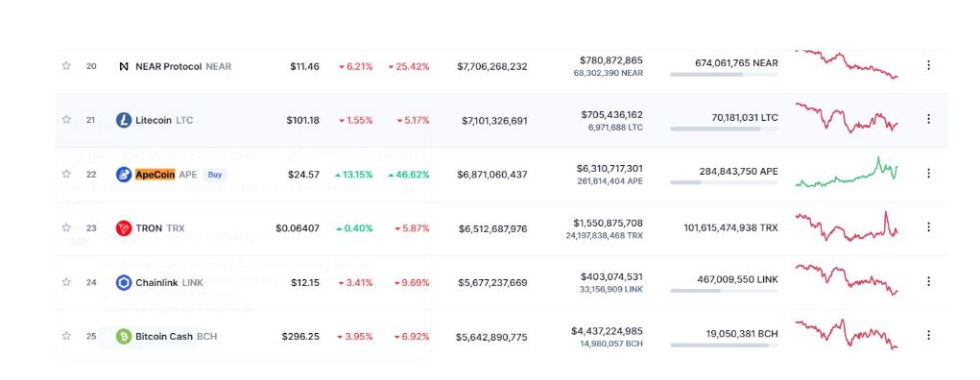Viewport: 980px width, 380px height.
Task: Click the red TRON logo
Action: tap(124, 228)
